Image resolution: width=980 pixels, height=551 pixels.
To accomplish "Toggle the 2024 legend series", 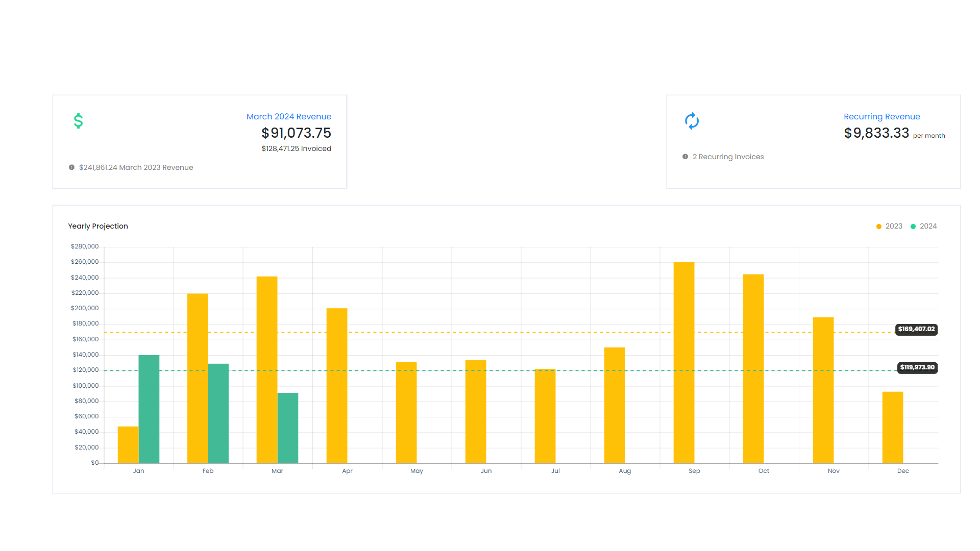I will point(924,226).
